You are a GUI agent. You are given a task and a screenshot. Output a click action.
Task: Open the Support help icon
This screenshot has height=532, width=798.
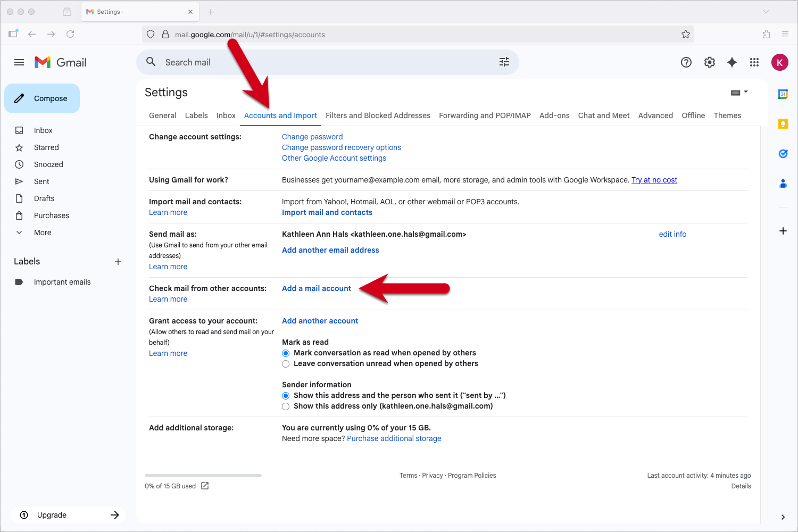pyautogui.click(x=686, y=62)
